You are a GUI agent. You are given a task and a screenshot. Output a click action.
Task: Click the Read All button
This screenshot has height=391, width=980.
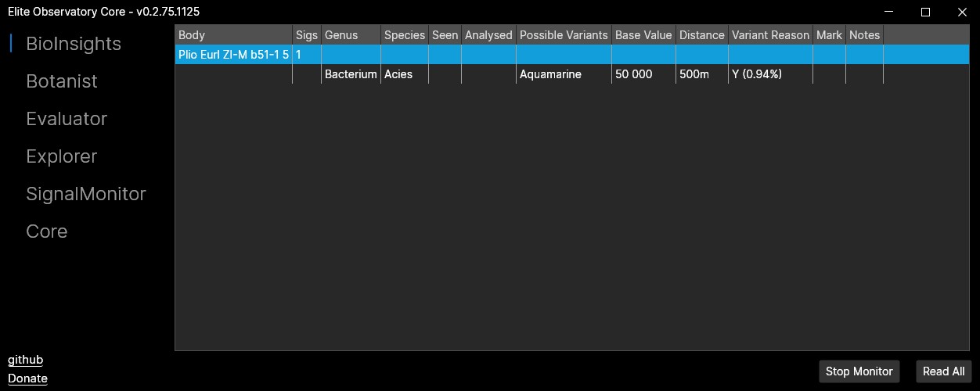(943, 371)
